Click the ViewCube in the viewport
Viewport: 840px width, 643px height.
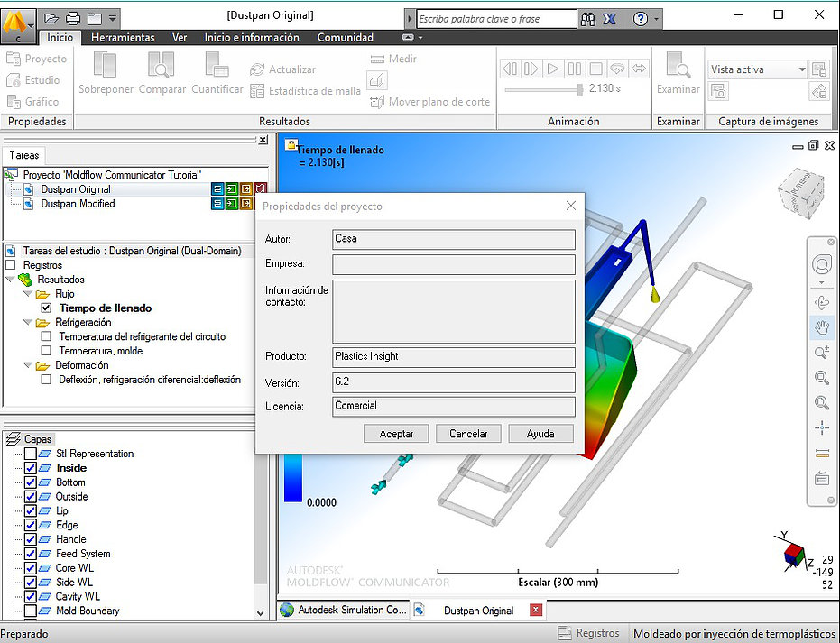799,193
